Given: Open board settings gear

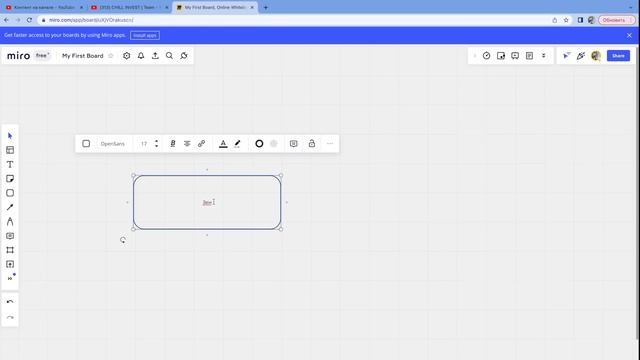Looking at the screenshot, I should (x=127, y=56).
